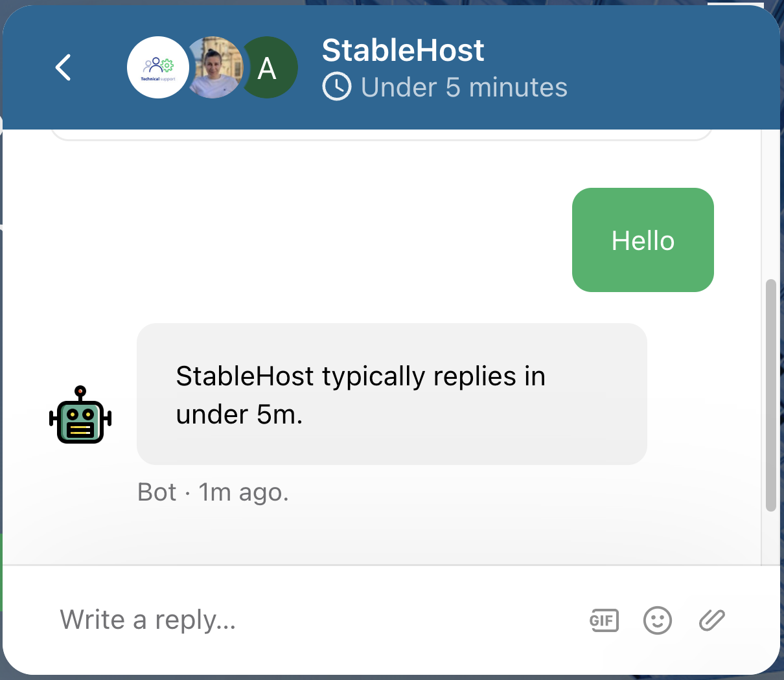Select the Technical Support avatar
This screenshot has height=680, width=784.
157,67
